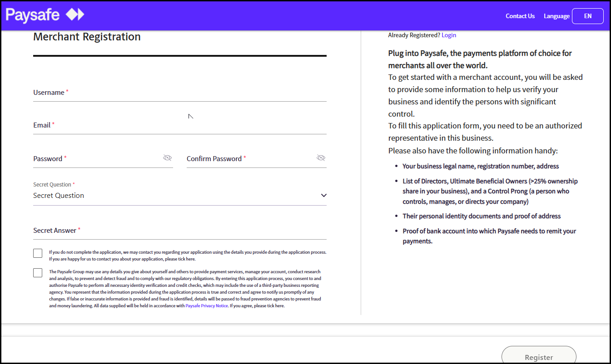Focus the Email input field
The image size is (611, 364).
coord(180,125)
